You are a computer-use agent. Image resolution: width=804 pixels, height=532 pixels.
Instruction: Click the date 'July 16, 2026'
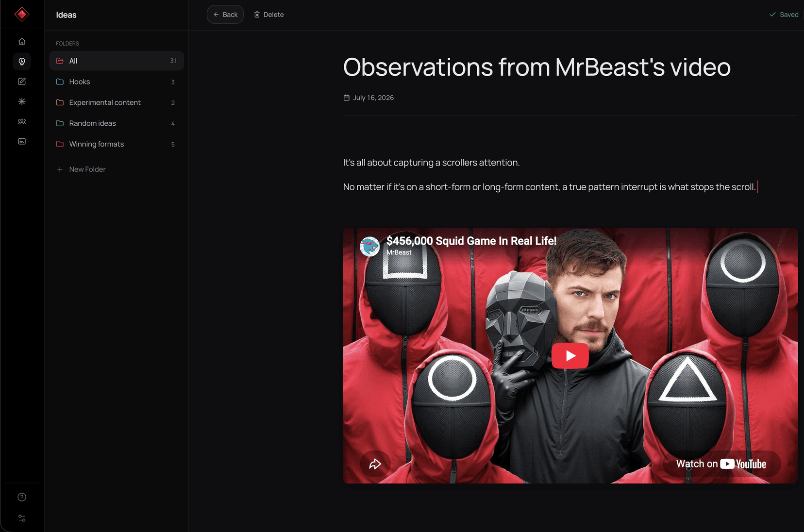pyautogui.click(x=373, y=98)
